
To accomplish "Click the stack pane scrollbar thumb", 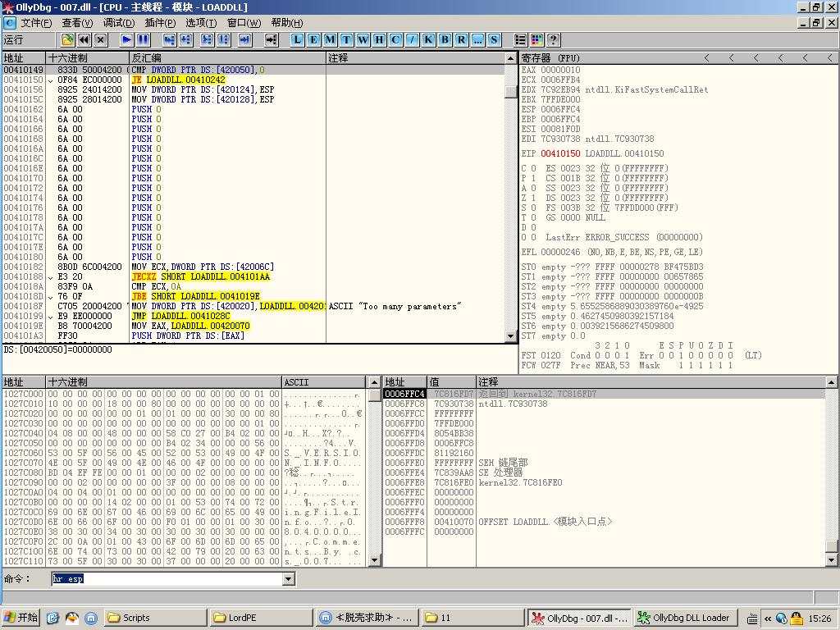I will pyautogui.click(x=831, y=546).
